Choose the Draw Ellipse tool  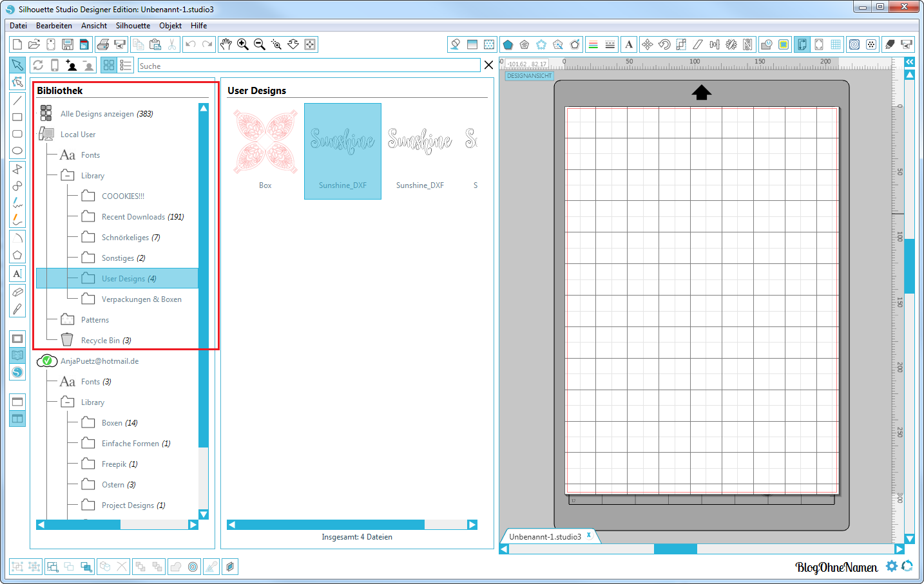click(x=17, y=151)
